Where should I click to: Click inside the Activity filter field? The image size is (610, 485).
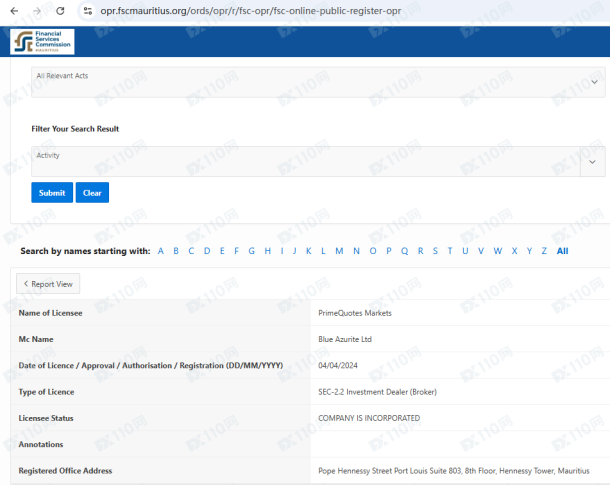[x=305, y=162]
